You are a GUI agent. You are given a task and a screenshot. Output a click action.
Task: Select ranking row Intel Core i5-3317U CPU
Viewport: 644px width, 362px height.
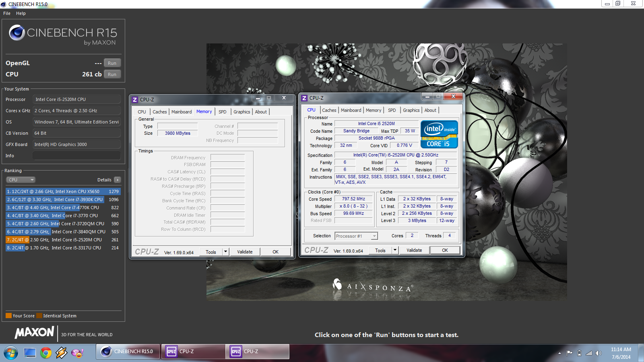(x=63, y=248)
